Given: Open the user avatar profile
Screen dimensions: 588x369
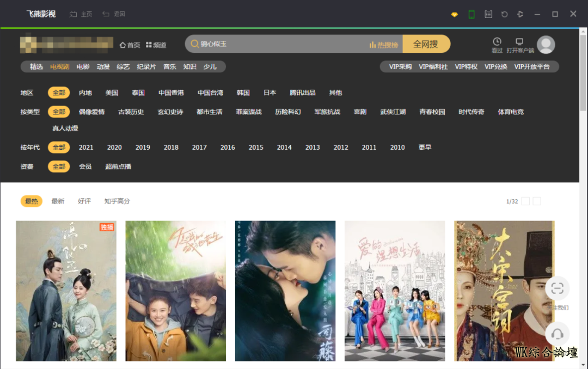Looking at the screenshot, I should (x=546, y=45).
